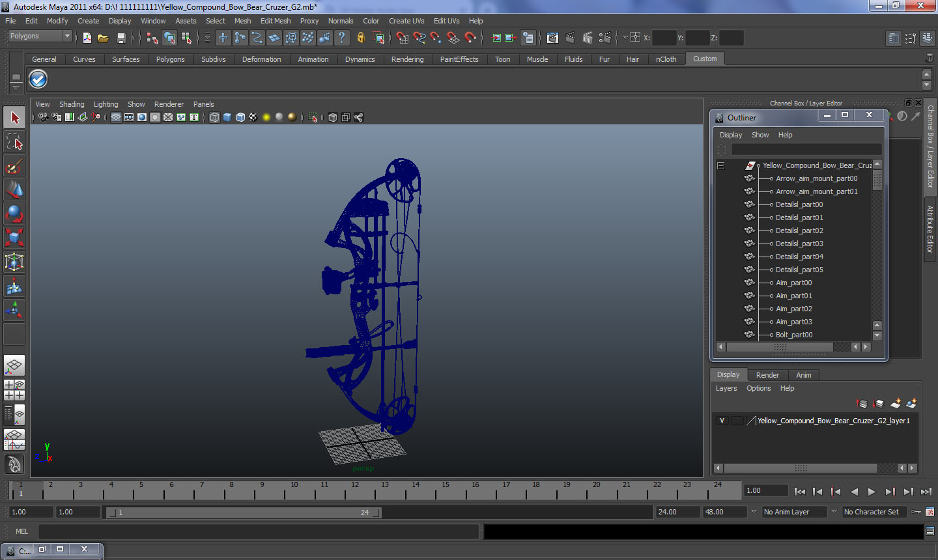Play the animation forwards
This screenshot has width=938, height=560.
pyautogui.click(x=872, y=492)
